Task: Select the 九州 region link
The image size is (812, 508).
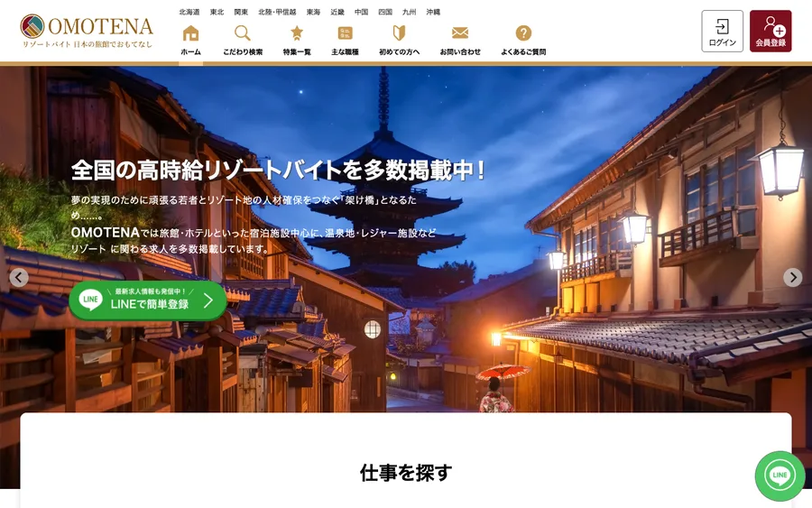Action: [409, 12]
